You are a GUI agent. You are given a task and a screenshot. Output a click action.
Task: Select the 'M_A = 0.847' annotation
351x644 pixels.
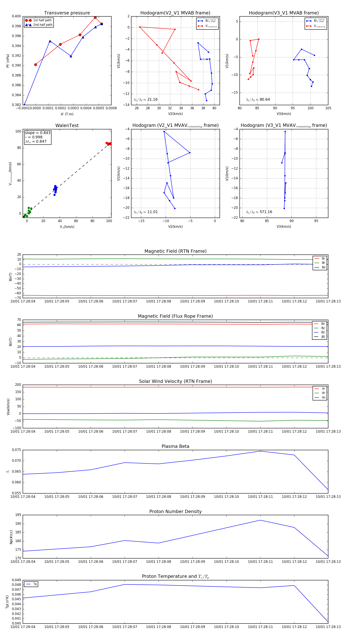(36, 141)
